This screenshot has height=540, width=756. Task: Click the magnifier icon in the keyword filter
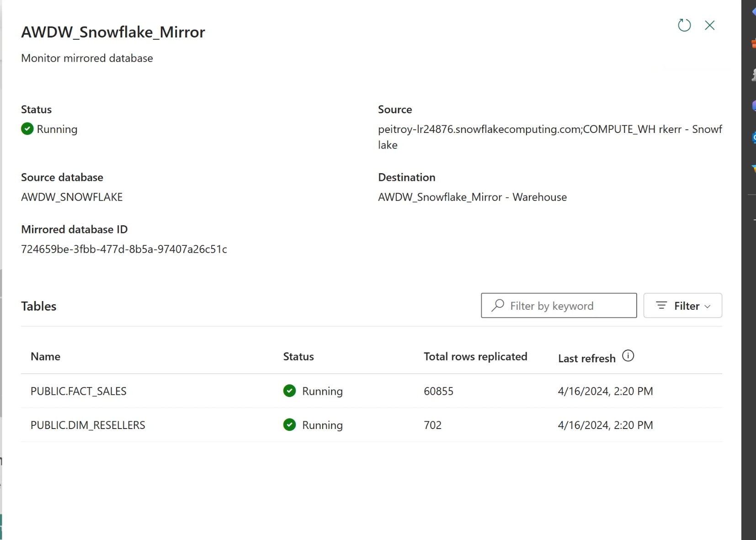tap(498, 305)
